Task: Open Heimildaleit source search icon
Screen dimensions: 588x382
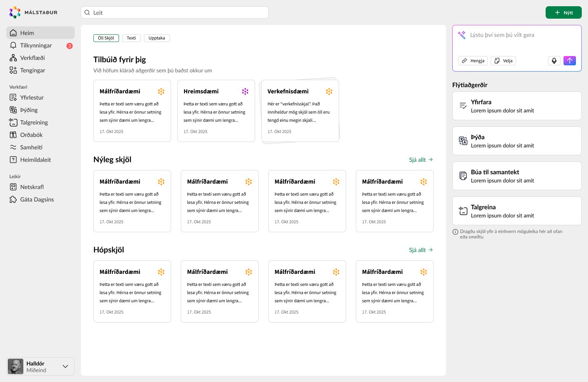Action: (13, 160)
